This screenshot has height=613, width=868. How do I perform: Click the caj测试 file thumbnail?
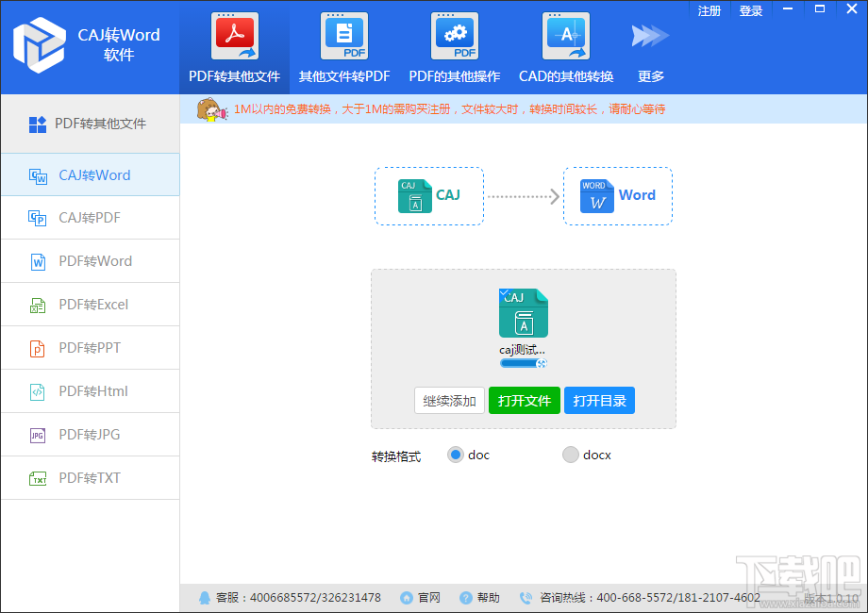coord(523,312)
